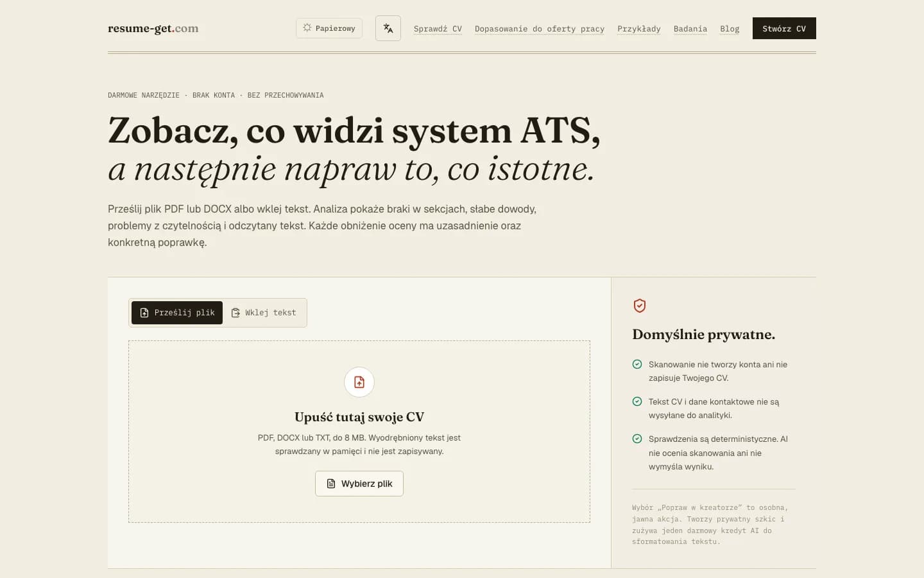Click the green checkmark beside 'Sprawdzenia są deterministyczne'
This screenshot has height=578, width=924.
[x=637, y=439]
